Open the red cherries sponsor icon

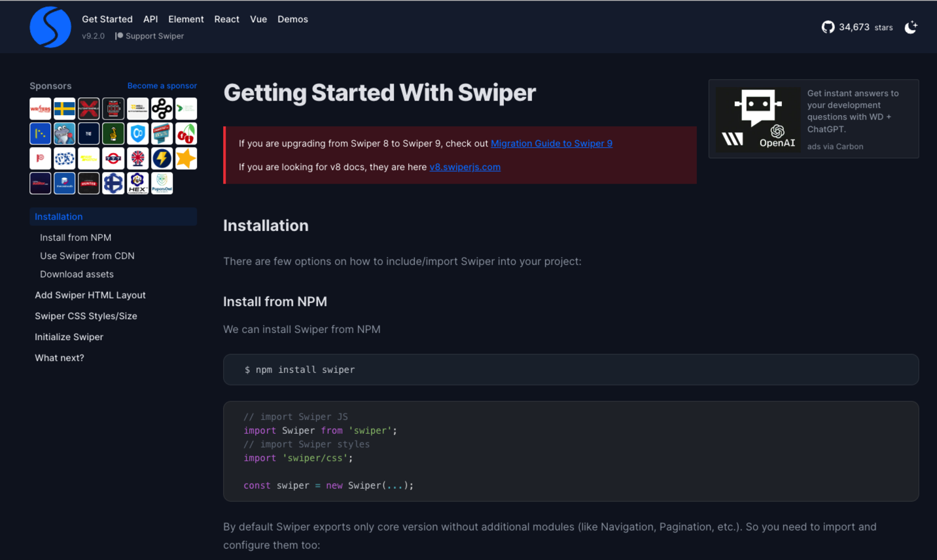coord(186,133)
